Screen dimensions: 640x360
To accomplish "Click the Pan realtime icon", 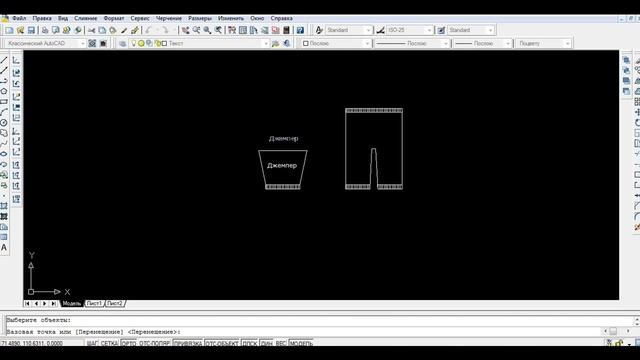I will pyautogui.click(x=185, y=30).
